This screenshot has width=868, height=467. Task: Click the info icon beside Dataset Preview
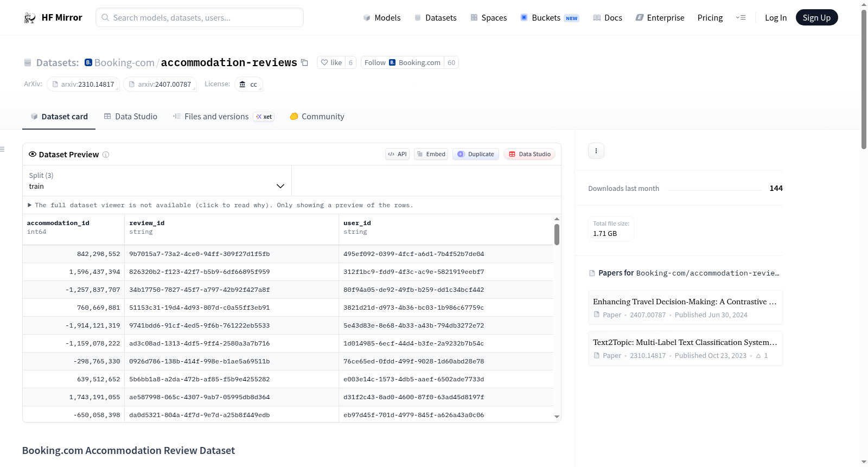click(106, 155)
